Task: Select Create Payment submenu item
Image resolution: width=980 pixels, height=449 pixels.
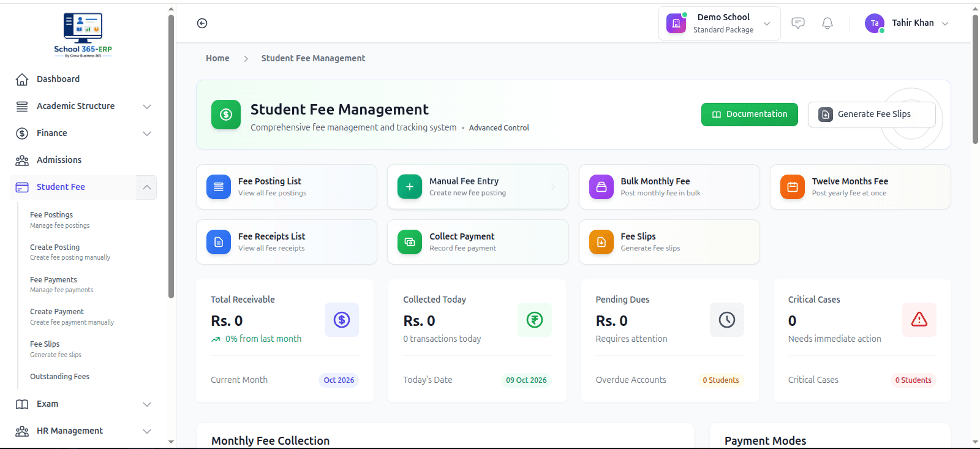Action: 72,317
